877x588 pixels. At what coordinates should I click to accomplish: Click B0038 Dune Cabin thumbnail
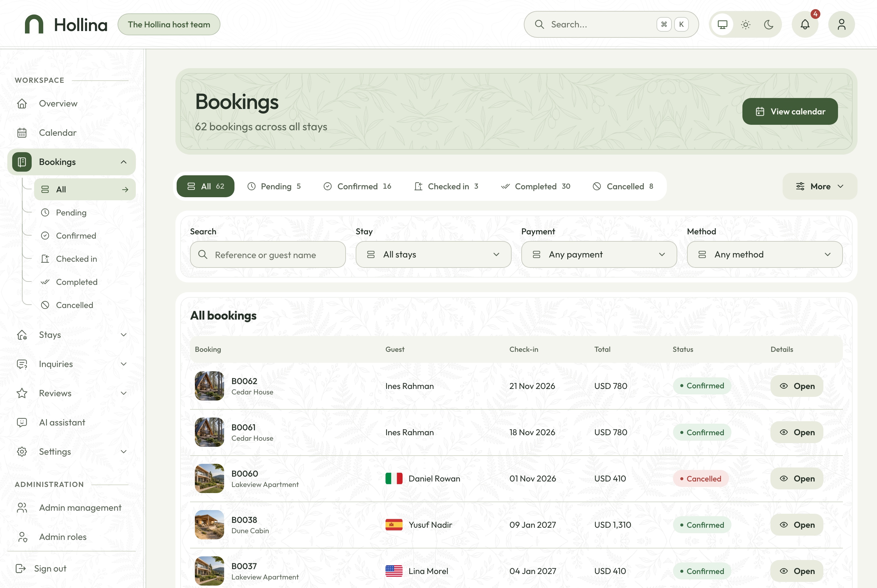tap(209, 525)
